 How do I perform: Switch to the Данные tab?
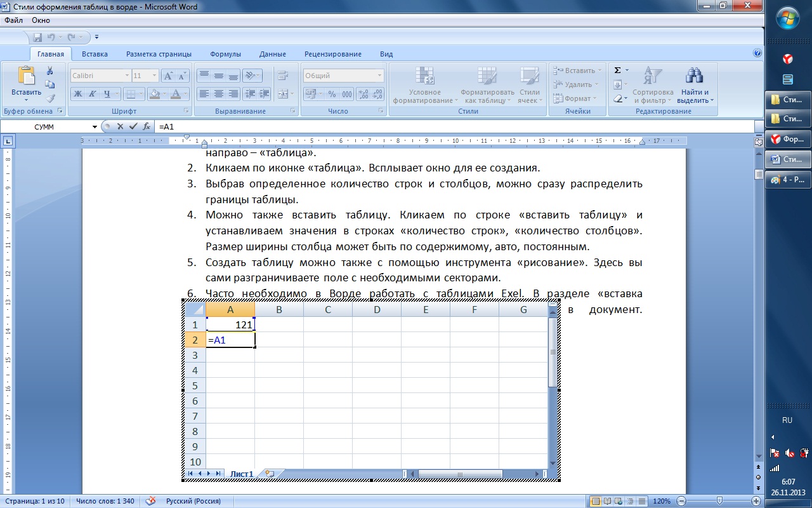pyautogui.click(x=272, y=54)
